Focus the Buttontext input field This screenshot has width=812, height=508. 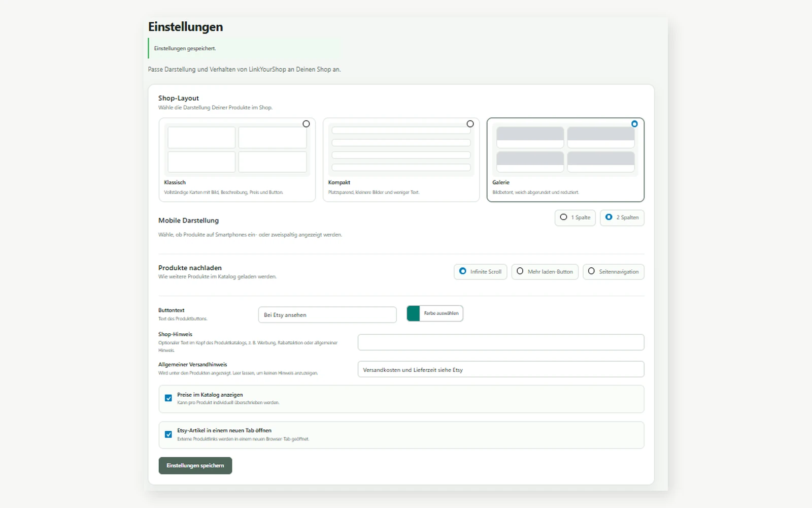click(327, 315)
